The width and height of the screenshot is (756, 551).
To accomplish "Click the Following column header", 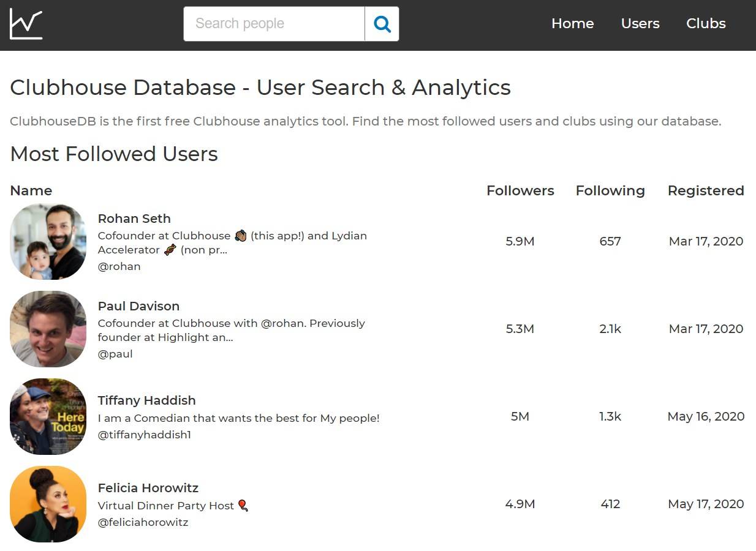I will pyautogui.click(x=610, y=190).
